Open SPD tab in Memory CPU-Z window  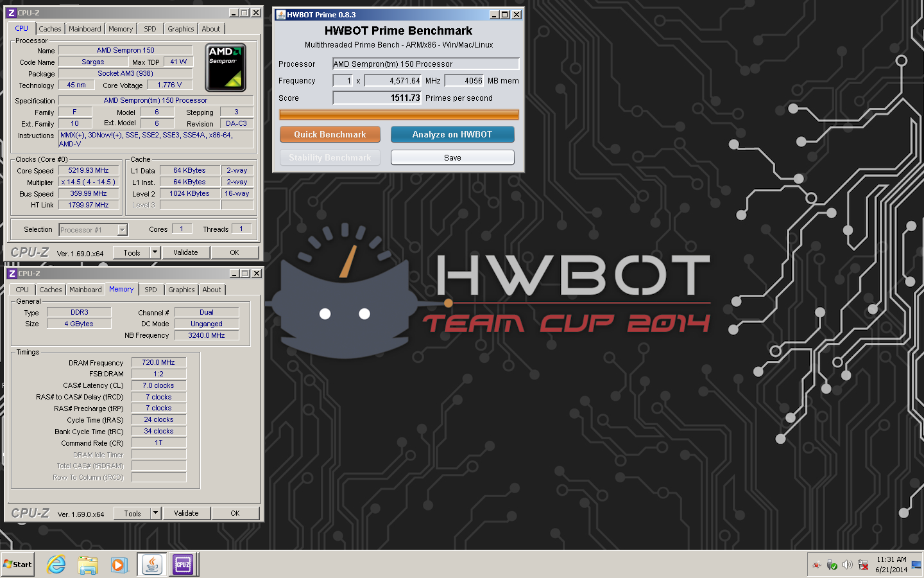[x=151, y=290]
